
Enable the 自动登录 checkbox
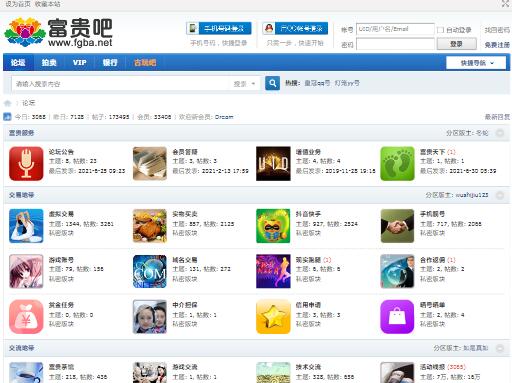(440, 30)
